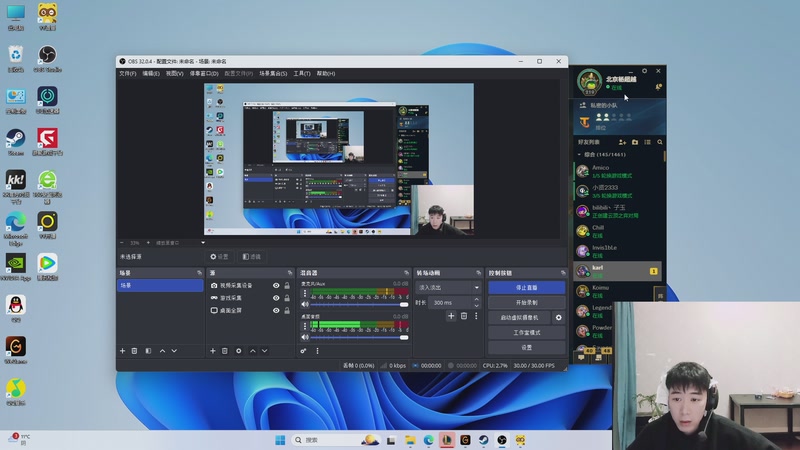Screen dimensions: 800x450
Task: Pop out the Scenes dock icon
Action: coord(199,273)
